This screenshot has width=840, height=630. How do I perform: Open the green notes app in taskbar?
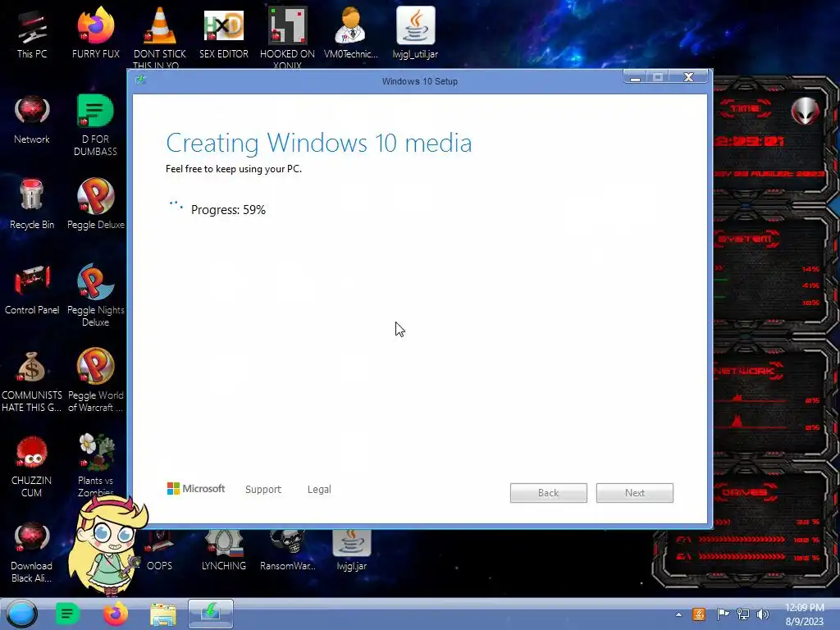coord(67,614)
